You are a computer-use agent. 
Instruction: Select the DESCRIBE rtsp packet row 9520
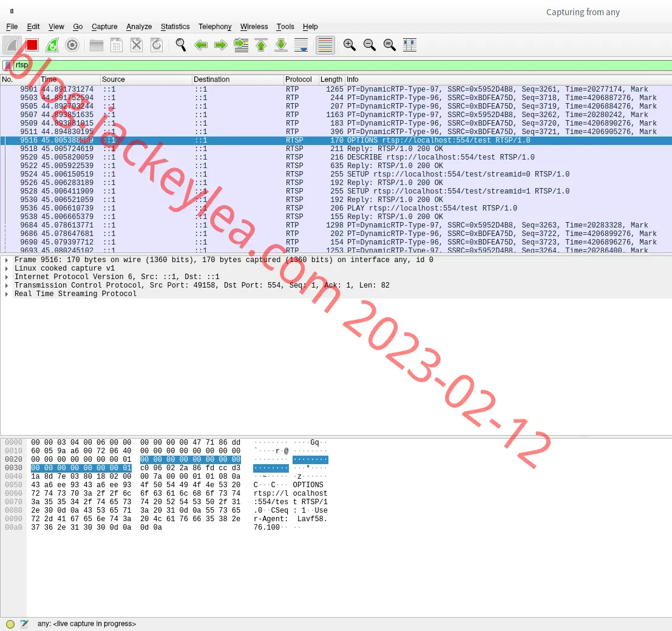pyautogui.click(x=336, y=157)
